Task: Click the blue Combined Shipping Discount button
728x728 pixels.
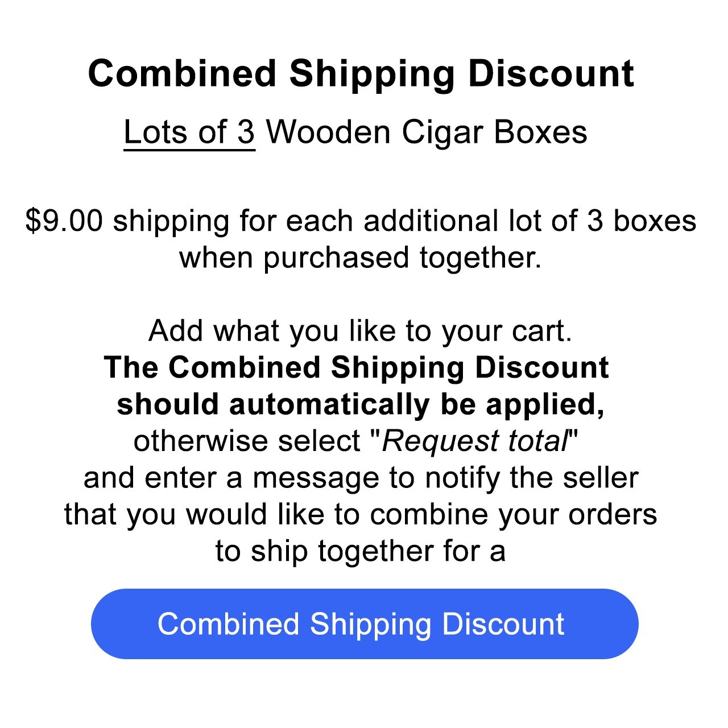Action: [365, 624]
